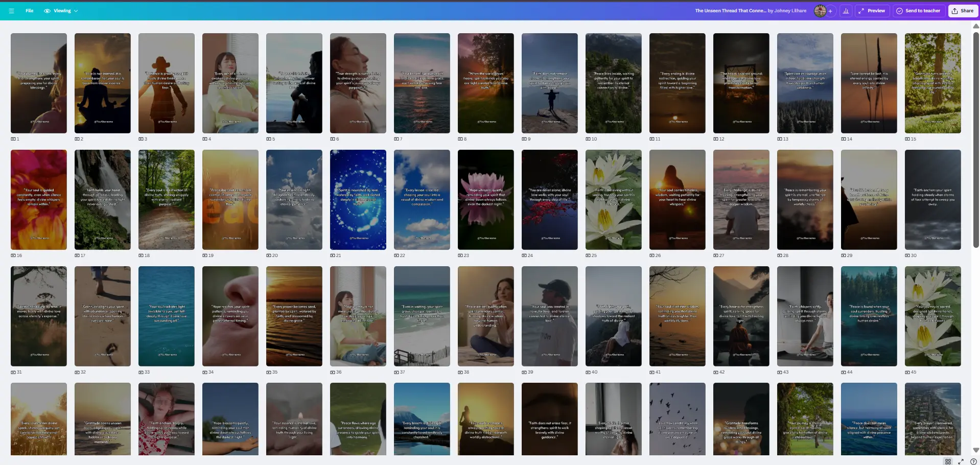Select page 1 thumbnail
The image size is (980, 465).
[x=39, y=83]
